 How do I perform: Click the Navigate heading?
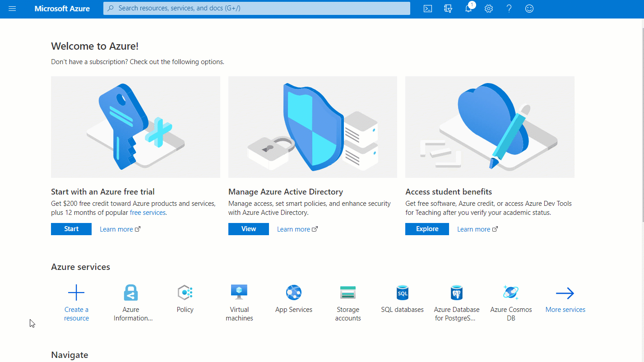click(69, 355)
